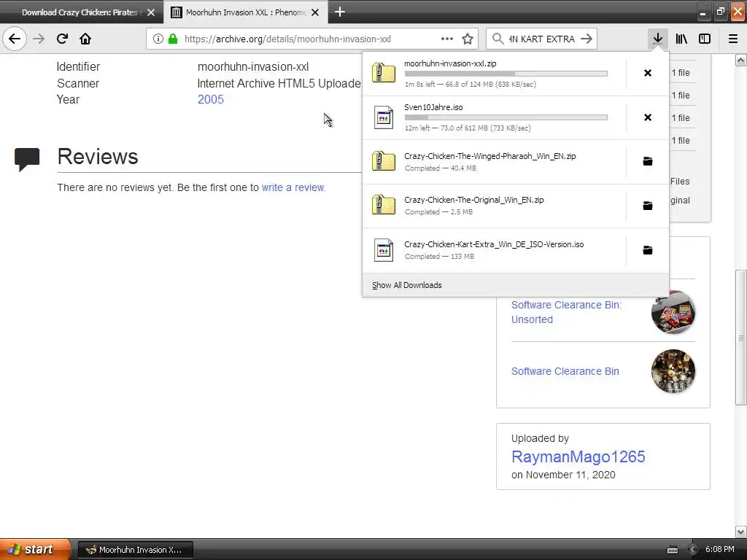Toggle the downloads panel arrow button
Screen dimensions: 747x560
coord(657,39)
